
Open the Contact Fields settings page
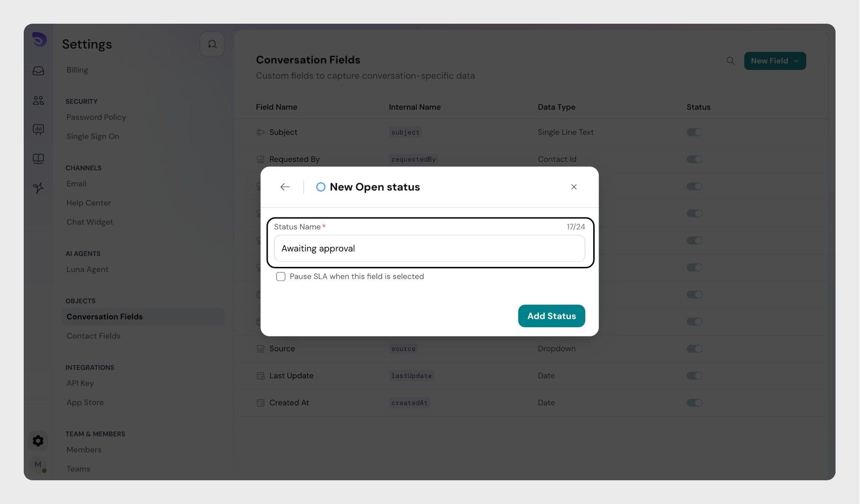pos(93,336)
